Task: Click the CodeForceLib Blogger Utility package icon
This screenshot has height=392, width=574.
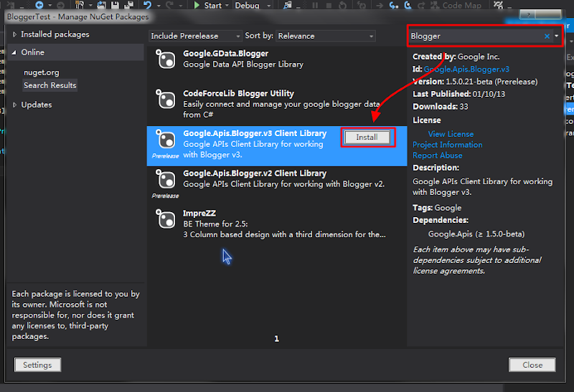Action: [x=166, y=99]
